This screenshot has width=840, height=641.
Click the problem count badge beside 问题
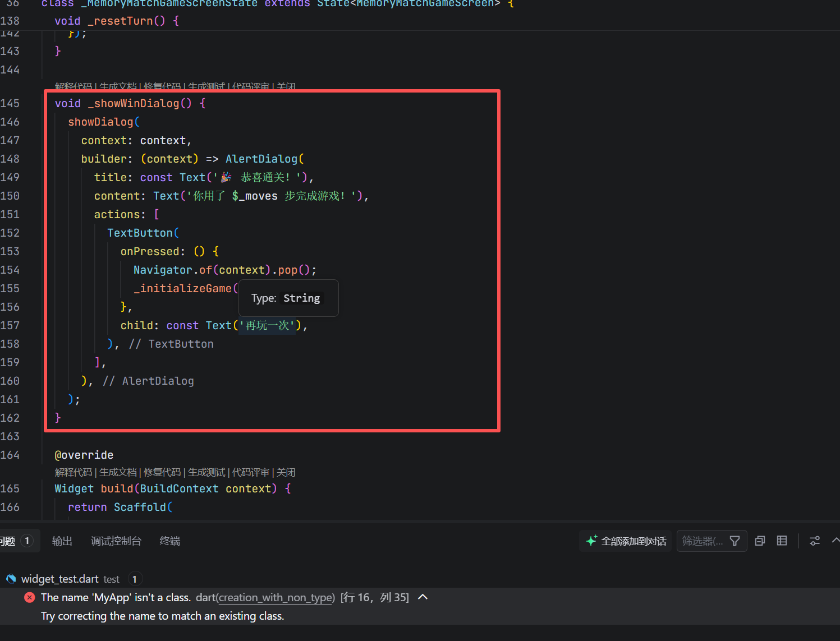(x=27, y=541)
